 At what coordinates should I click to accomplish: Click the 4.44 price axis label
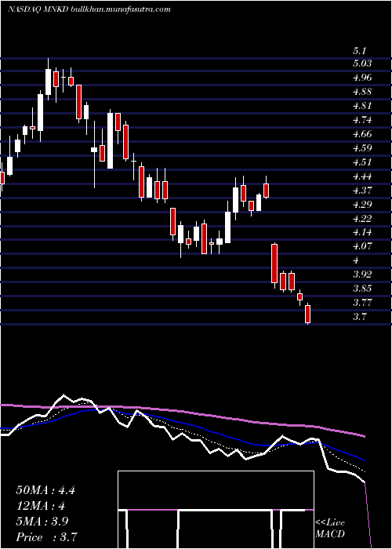362,176
